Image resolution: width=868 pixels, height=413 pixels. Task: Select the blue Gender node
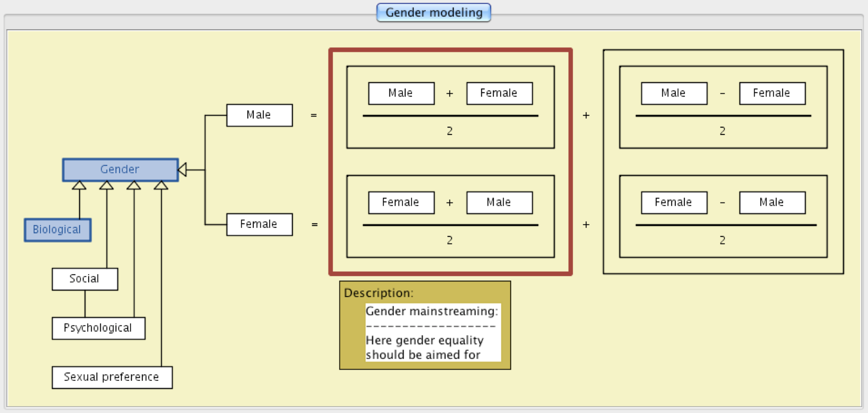(120, 169)
